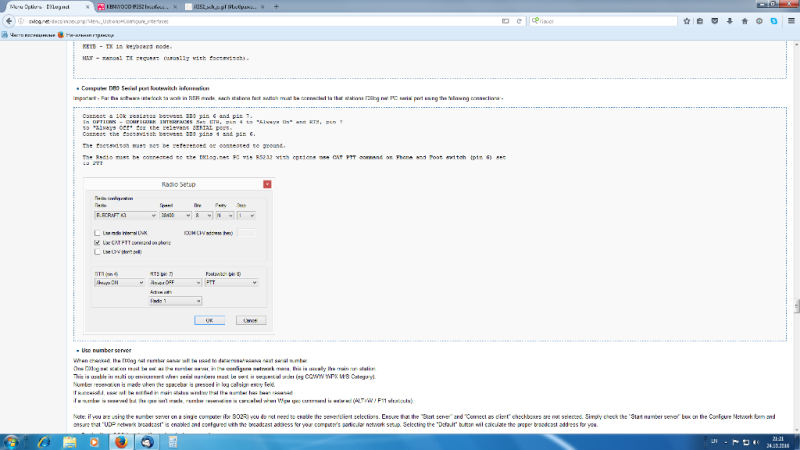Viewport: 800px width, 450px height.
Task: Click the browser search box
Action: 604,21
